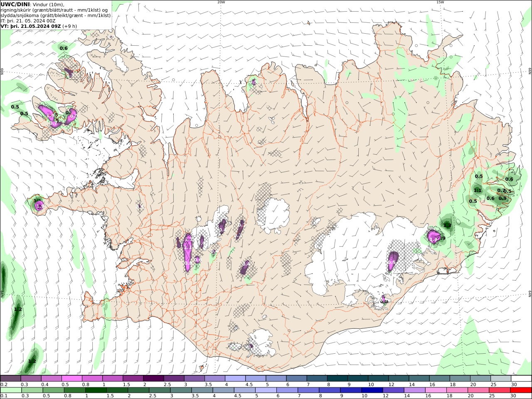
Task: Click the 'rigning/skúrir' legend description line
Action: click(54, 10)
